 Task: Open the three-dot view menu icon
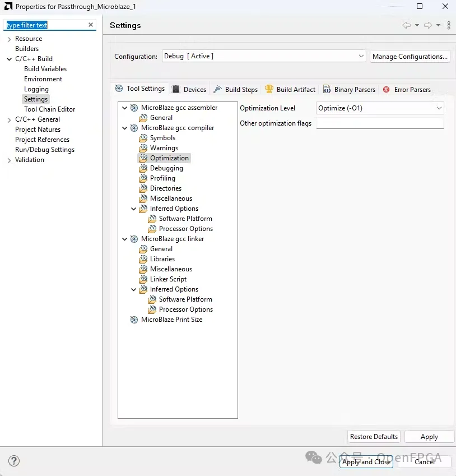click(449, 25)
